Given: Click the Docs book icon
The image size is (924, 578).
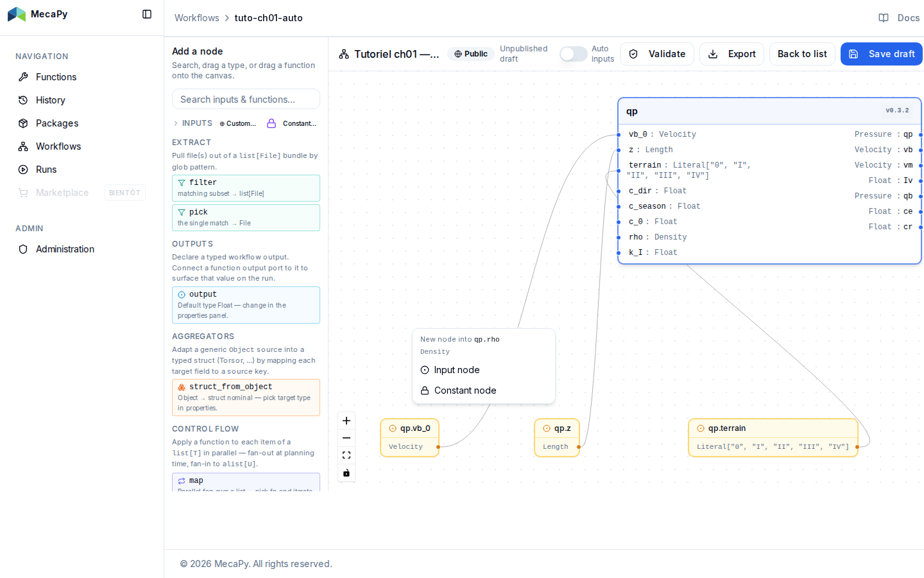Looking at the screenshot, I should click(884, 18).
